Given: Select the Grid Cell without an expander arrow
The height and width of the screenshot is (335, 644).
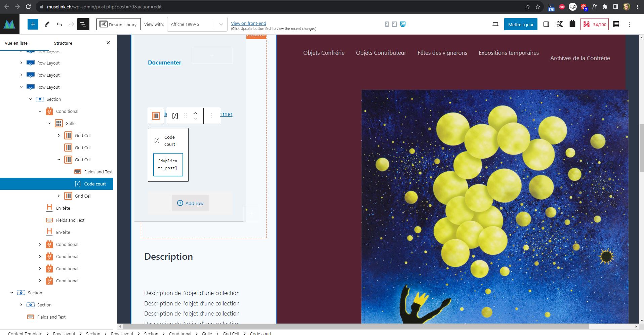Looking at the screenshot, I should 83,148.
